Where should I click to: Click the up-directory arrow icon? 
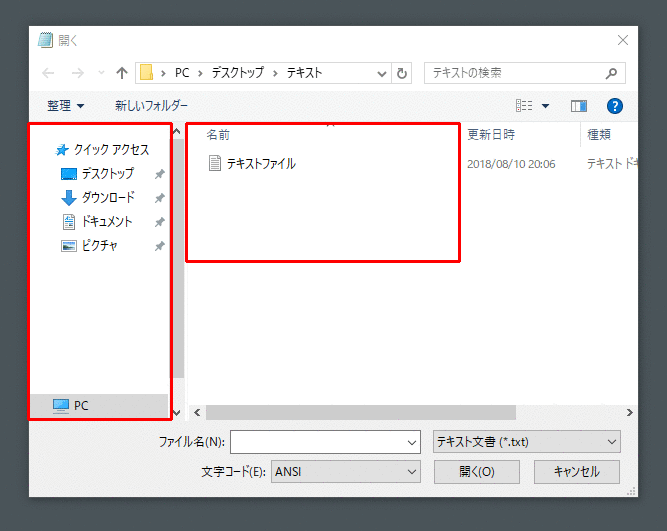point(122,73)
